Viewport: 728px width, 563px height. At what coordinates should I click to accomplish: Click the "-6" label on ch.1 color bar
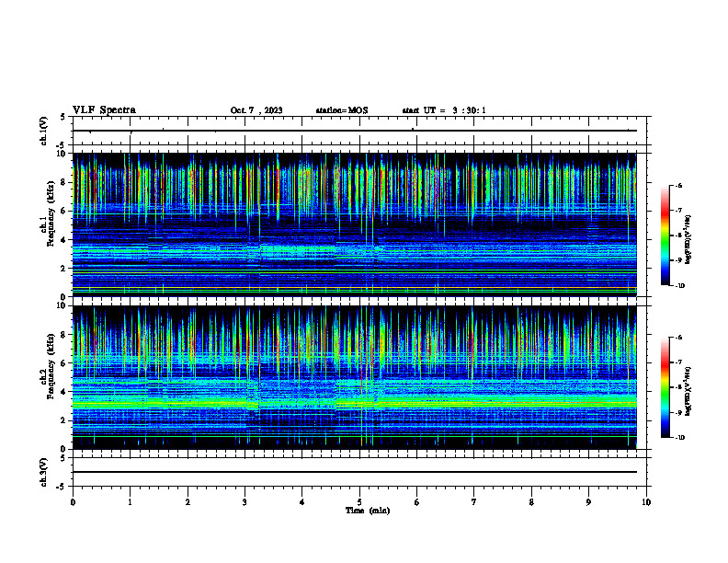(678, 185)
